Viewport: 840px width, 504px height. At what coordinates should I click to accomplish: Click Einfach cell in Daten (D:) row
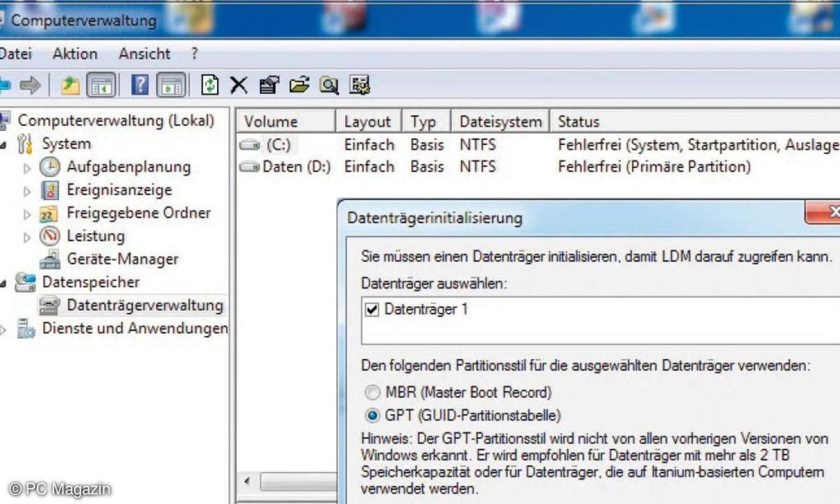tap(370, 167)
